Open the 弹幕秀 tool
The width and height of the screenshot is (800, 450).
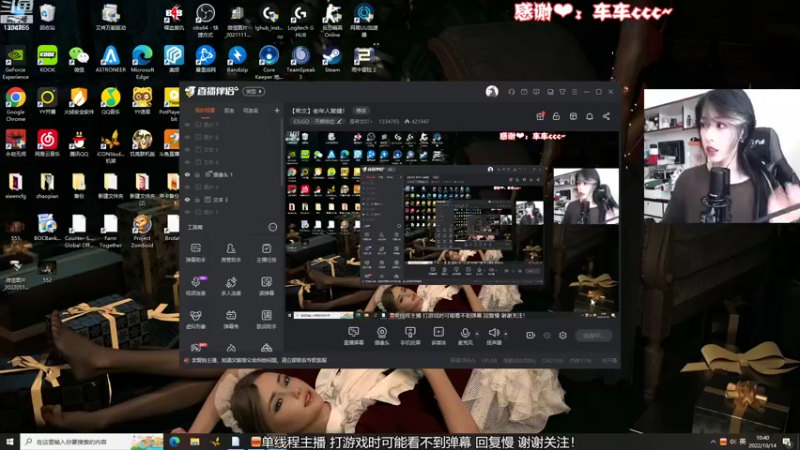[231, 319]
